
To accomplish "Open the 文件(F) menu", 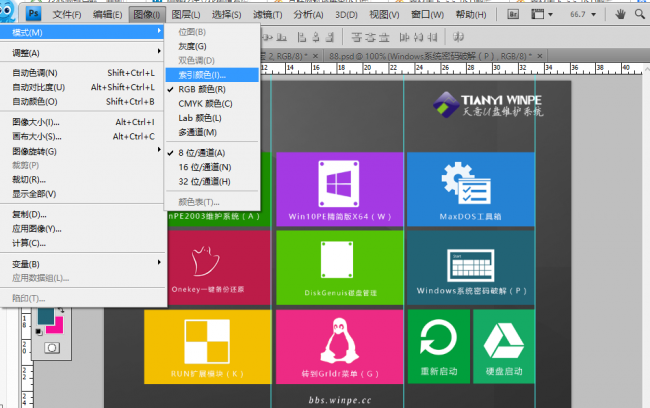I will pos(67,15).
